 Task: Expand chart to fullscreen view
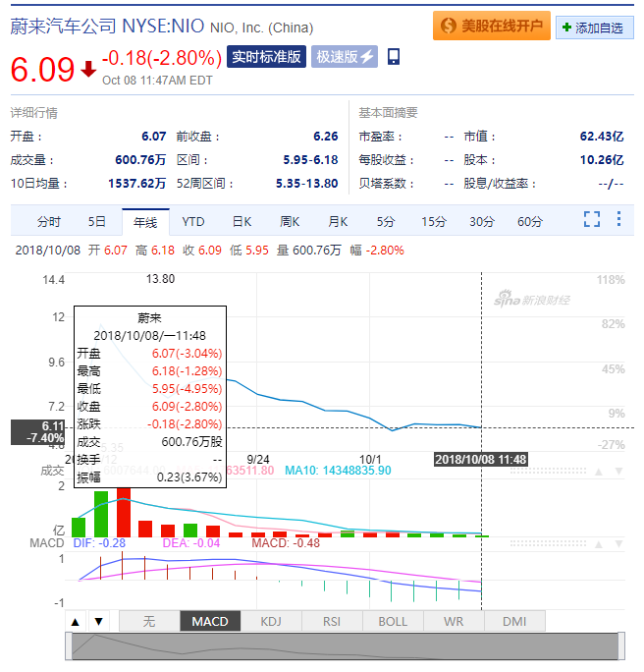pyautogui.click(x=591, y=219)
